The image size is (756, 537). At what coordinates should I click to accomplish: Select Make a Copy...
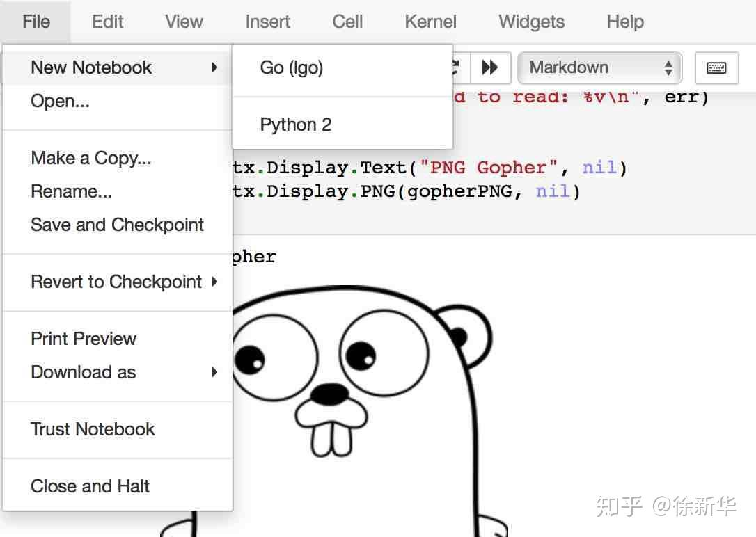tap(90, 158)
